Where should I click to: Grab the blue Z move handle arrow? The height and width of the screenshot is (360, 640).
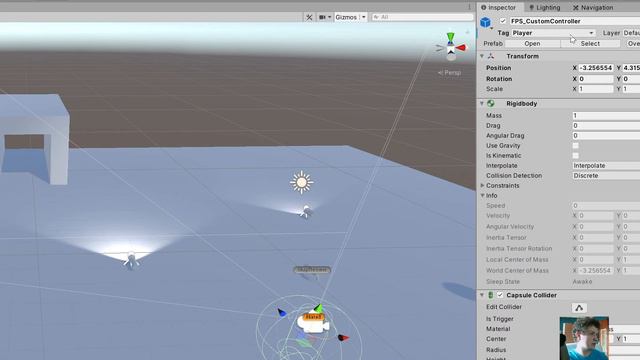point(282,313)
